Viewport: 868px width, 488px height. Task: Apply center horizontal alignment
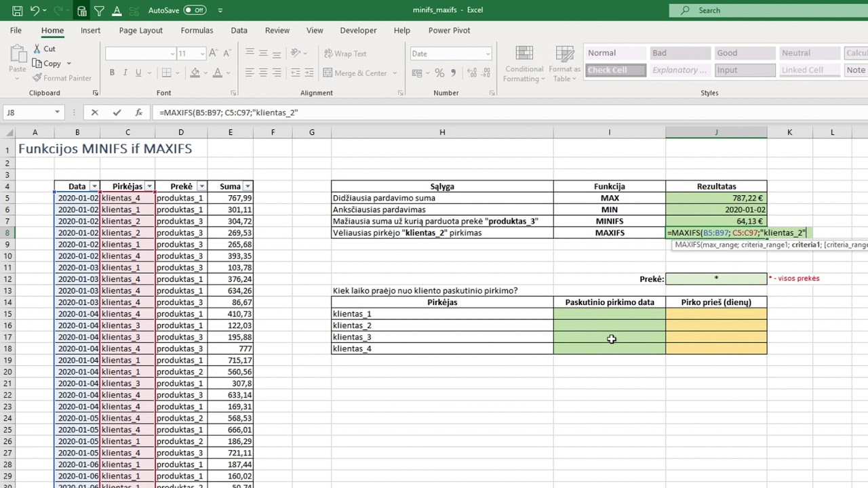[262, 73]
